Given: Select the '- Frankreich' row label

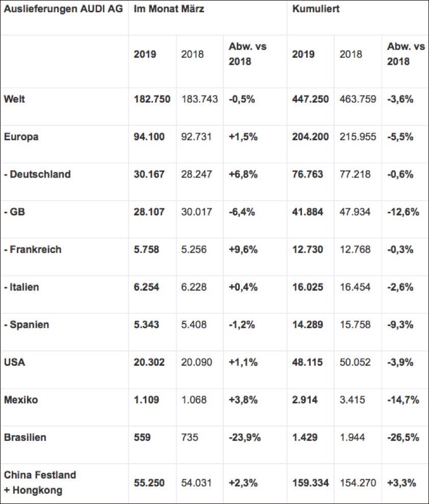Looking at the screenshot, I should click(x=33, y=249).
